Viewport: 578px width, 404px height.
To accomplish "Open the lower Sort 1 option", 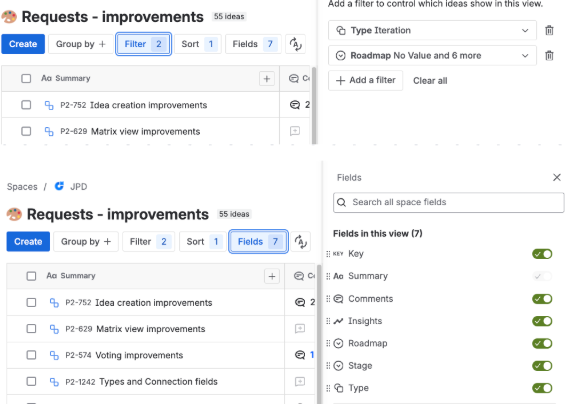I will [x=202, y=242].
